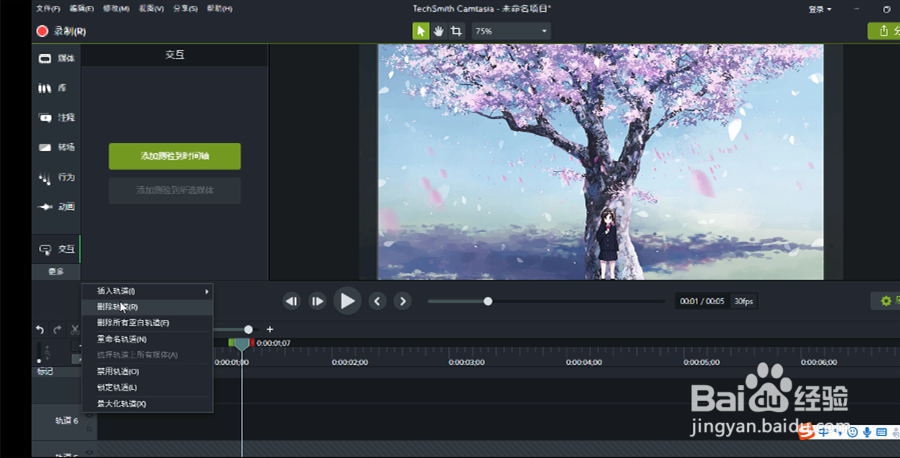
Task: Jump to next clip with right chevron
Action: (x=402, y=301)
